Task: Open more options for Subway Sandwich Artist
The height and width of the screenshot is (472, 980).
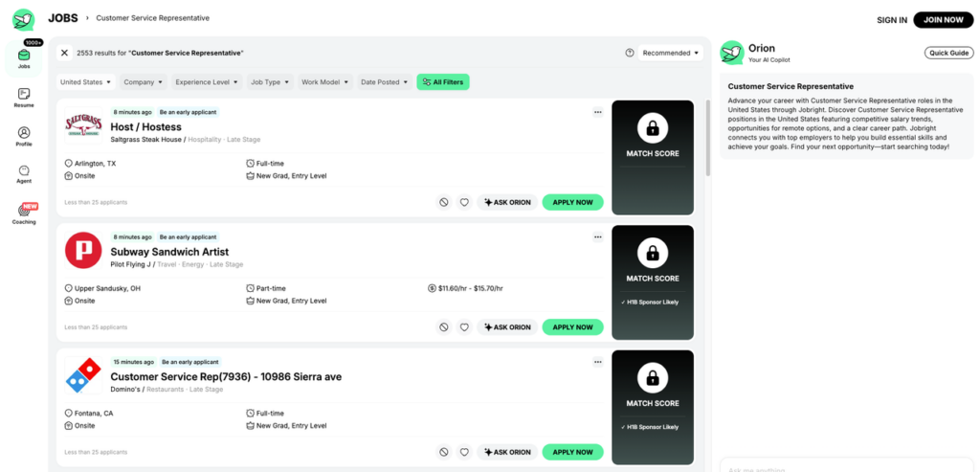Action: [x=597, y=237]
